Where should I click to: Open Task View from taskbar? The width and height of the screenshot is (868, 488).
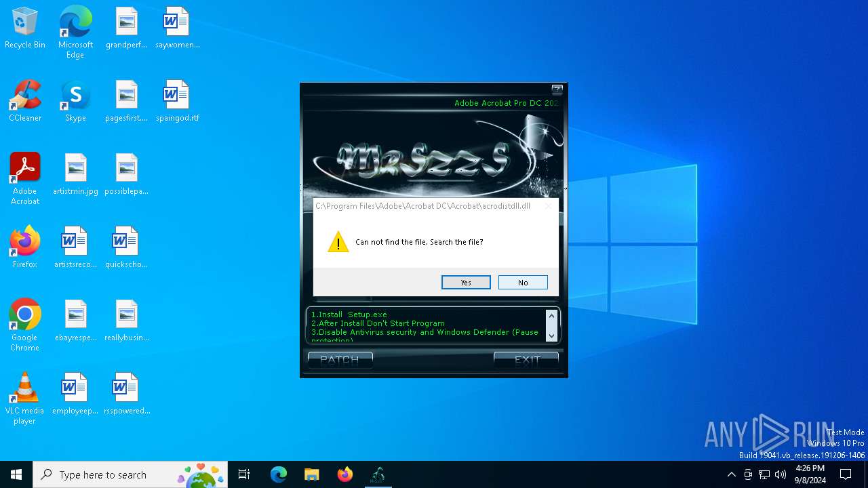pos(244,474)
